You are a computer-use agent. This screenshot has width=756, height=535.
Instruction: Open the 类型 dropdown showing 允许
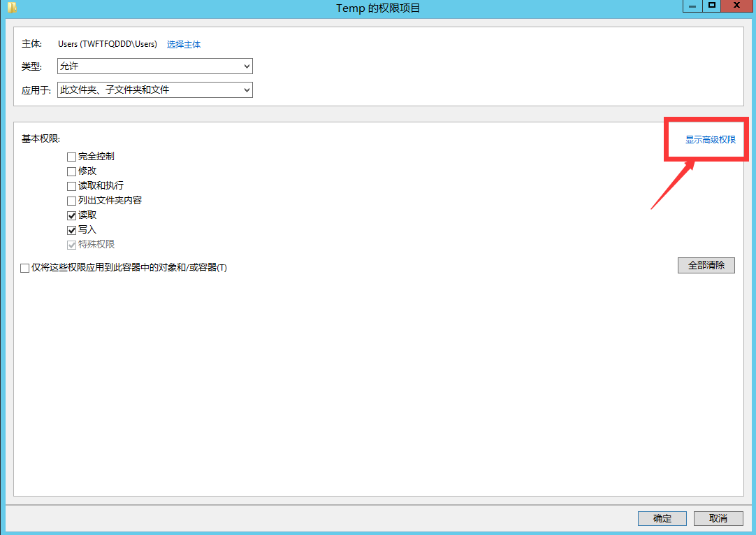pyautogui.click(x=154, y=66)
